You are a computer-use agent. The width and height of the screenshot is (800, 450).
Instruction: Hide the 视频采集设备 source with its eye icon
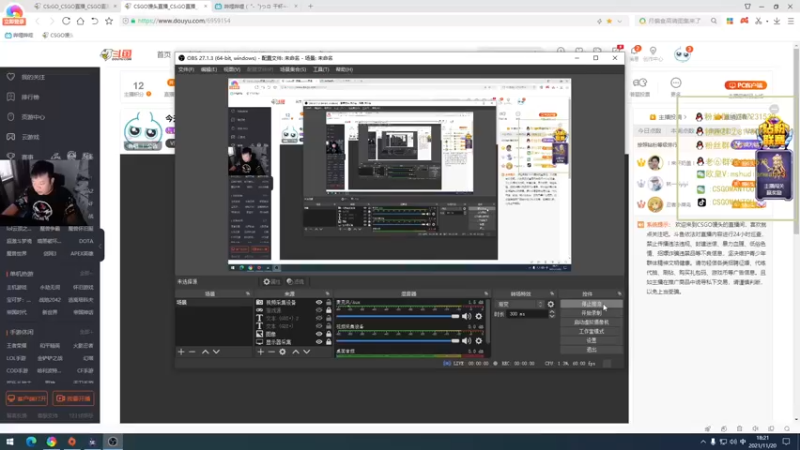[x=319, y=303]
